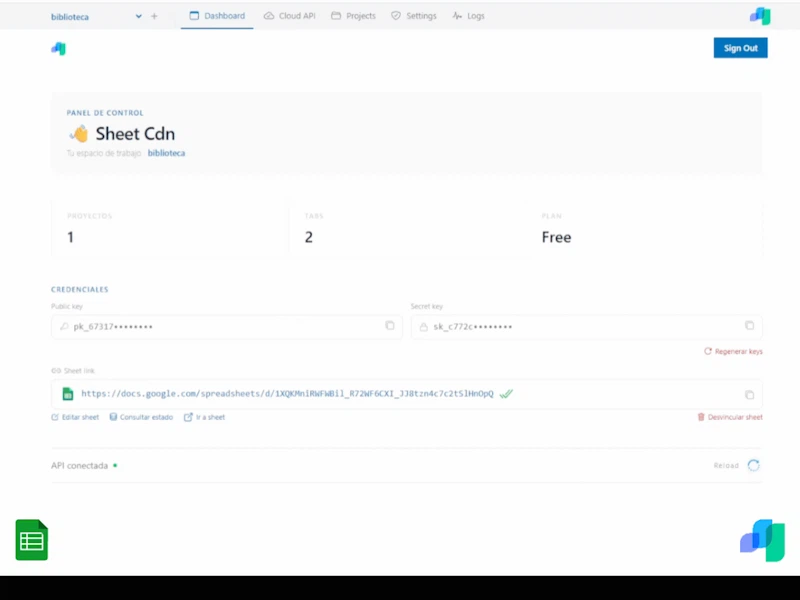Click the PANEL DE CONTROL label

[105, 113]
